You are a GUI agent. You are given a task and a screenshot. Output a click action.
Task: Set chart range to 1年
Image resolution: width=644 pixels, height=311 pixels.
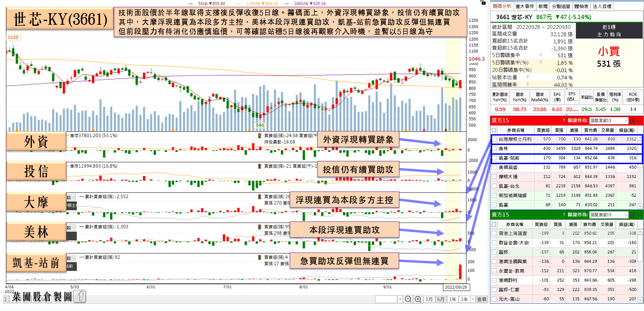(x=453, y=299)
